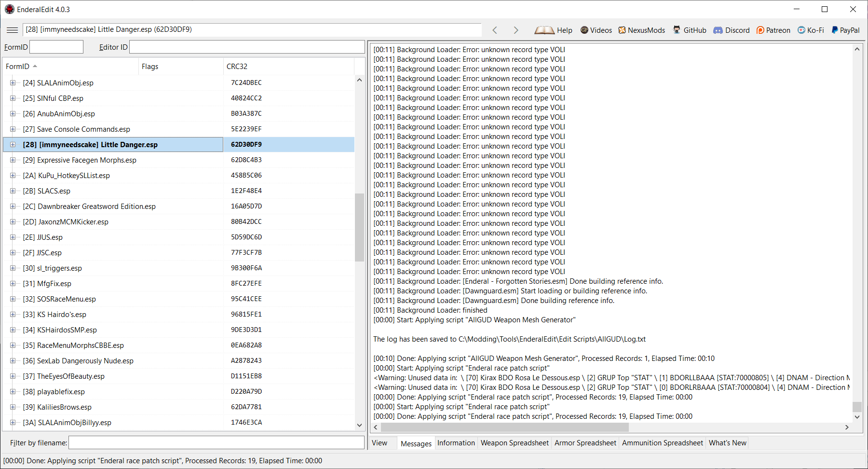
Task: Switch to the View tab
Action: click(x=380, y=443)
